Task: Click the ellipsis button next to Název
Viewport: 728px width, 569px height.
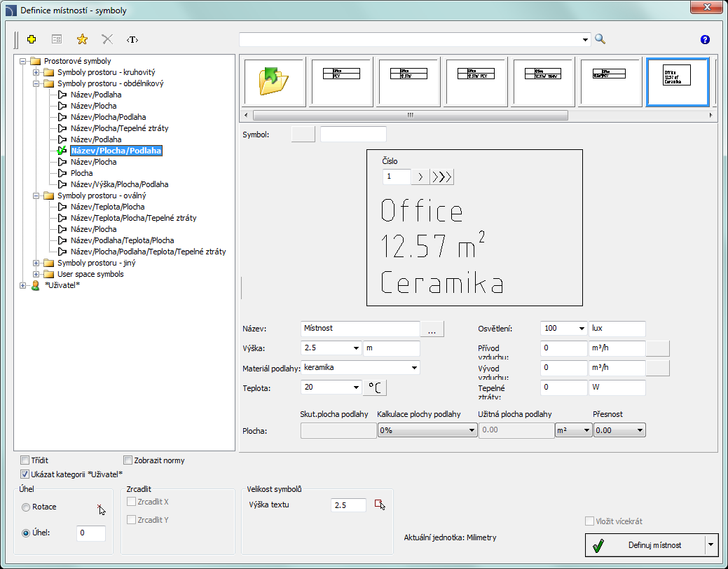Action: (432, 329)
